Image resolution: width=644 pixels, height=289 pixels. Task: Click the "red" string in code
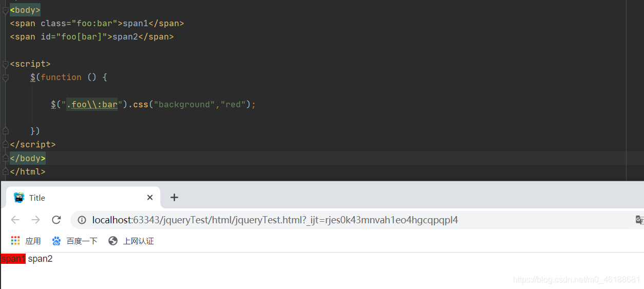pyautogui.click(x=233, y=104)
